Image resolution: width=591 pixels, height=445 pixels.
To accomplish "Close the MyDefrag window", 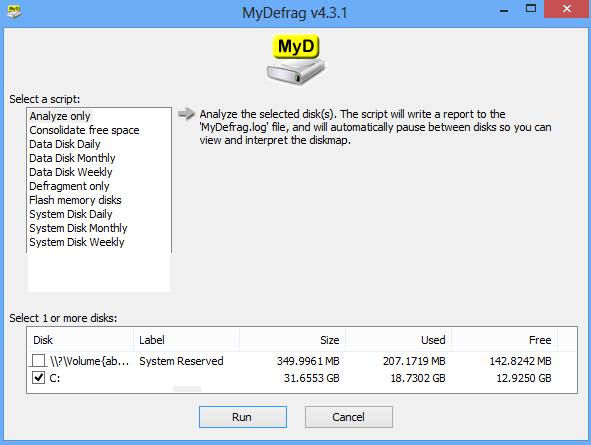I will [567, 9].
